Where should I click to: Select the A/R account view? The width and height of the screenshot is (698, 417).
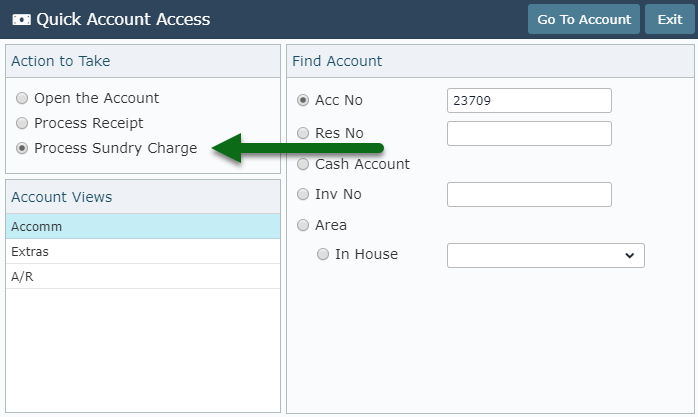pos(143,276)
